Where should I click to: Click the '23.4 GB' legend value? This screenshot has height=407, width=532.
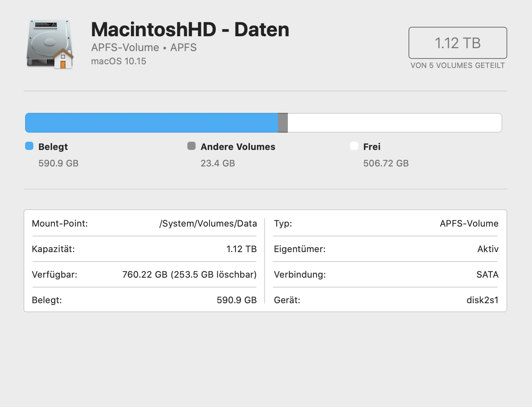(218, 163)
